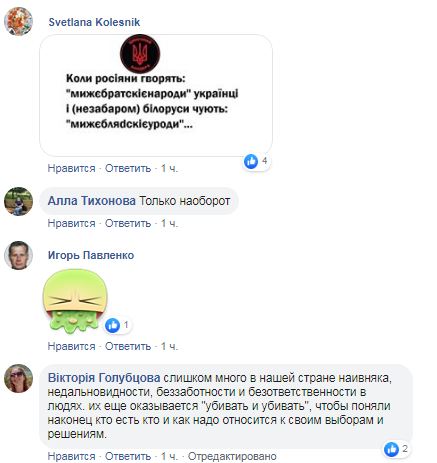Click Алла Тихонова's profile picture
437x463 pixels.
pyautogui.click(x=18, y=201)
